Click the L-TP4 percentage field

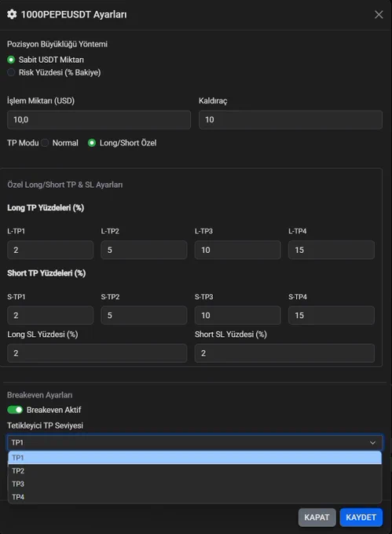332,250
